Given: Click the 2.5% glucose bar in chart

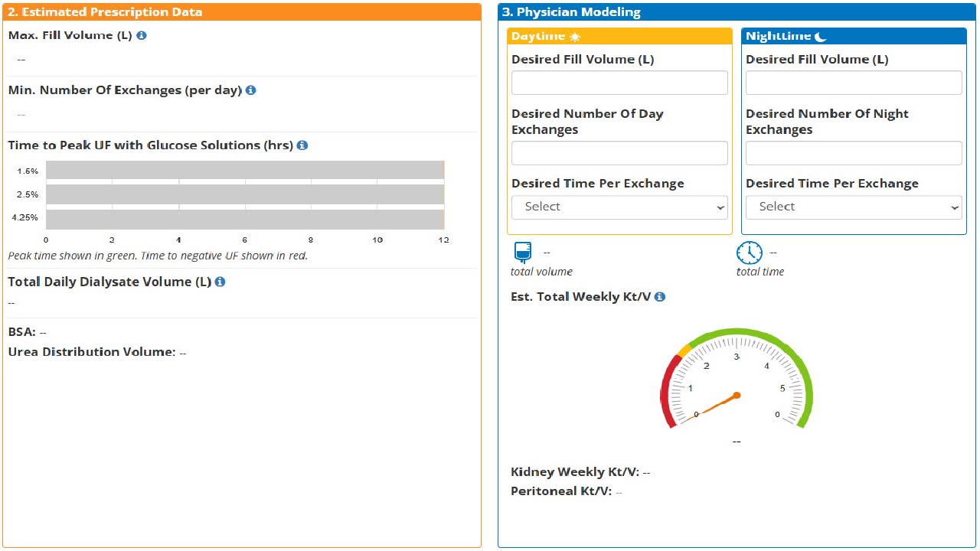Looking at the screenshot, I should point(245,194).
